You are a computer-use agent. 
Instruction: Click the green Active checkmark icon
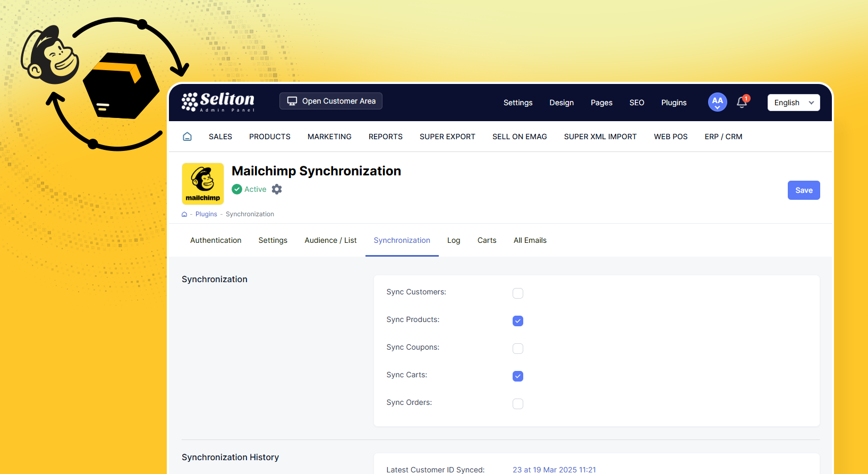[237, 189]
